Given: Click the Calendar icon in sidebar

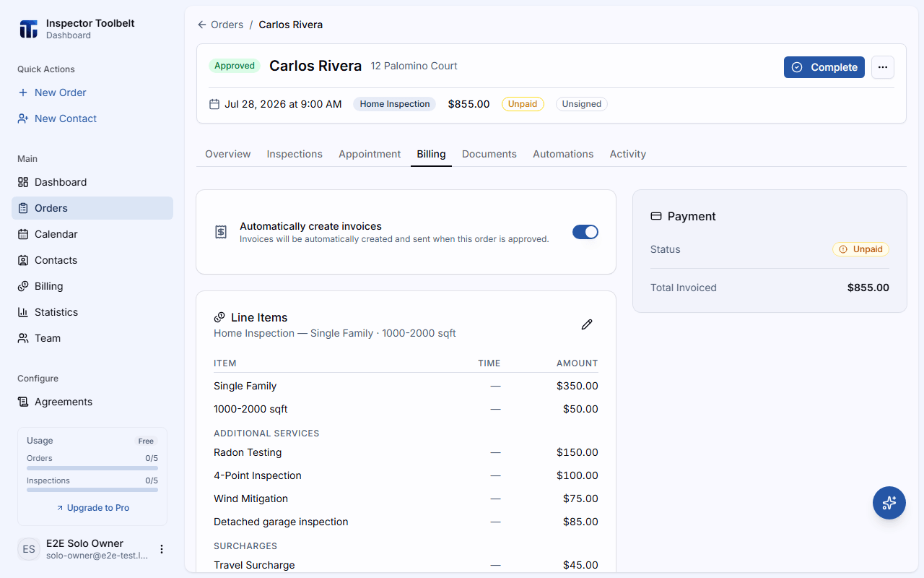Looking at the screenshot, I should click(x=23, y=234).
